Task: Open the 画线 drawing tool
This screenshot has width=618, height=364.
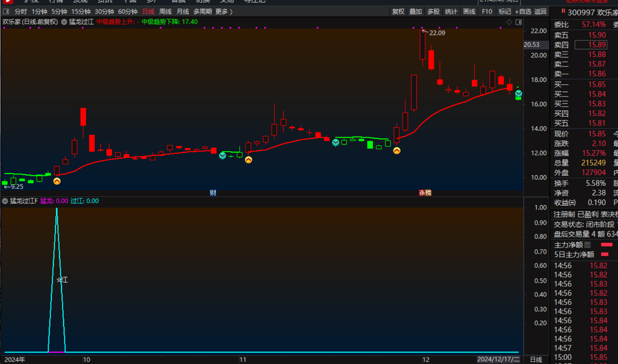Action: coord(469,11)
